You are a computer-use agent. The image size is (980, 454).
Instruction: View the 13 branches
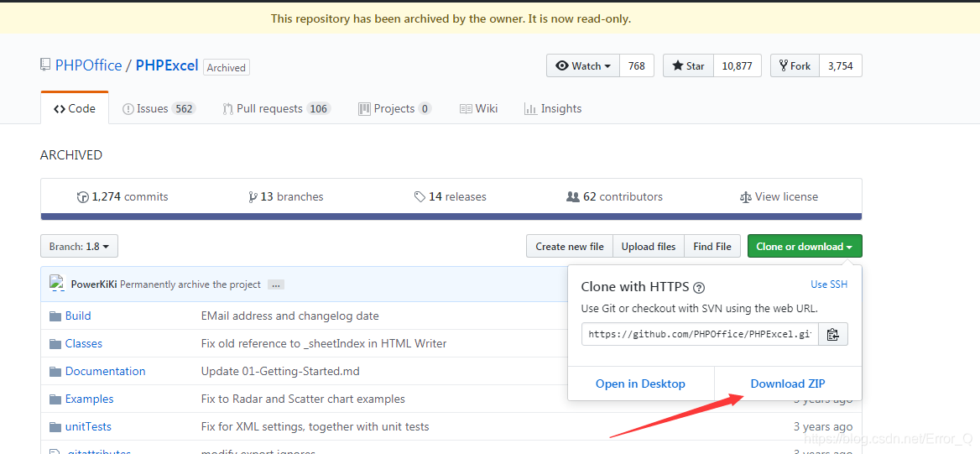(285, 196)
